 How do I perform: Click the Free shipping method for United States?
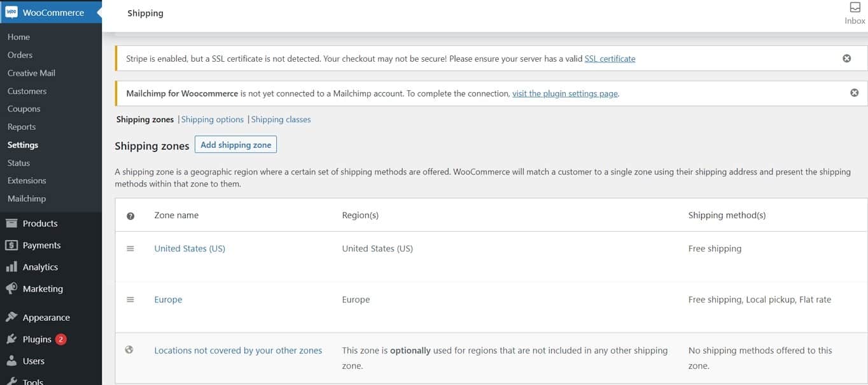[715, 248]
